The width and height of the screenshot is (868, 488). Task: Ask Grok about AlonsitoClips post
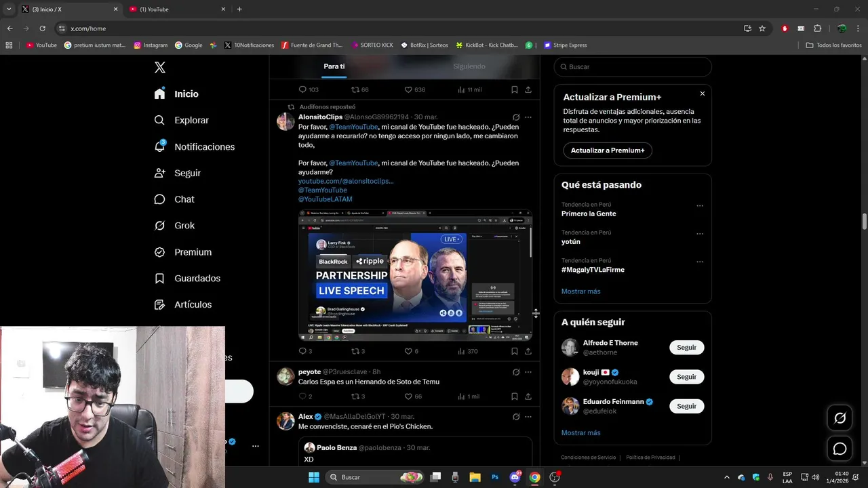[516, 117]
